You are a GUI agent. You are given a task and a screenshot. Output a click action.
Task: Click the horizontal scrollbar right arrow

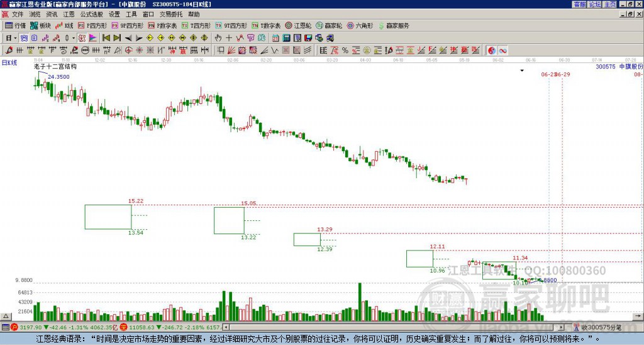[562, 327]
